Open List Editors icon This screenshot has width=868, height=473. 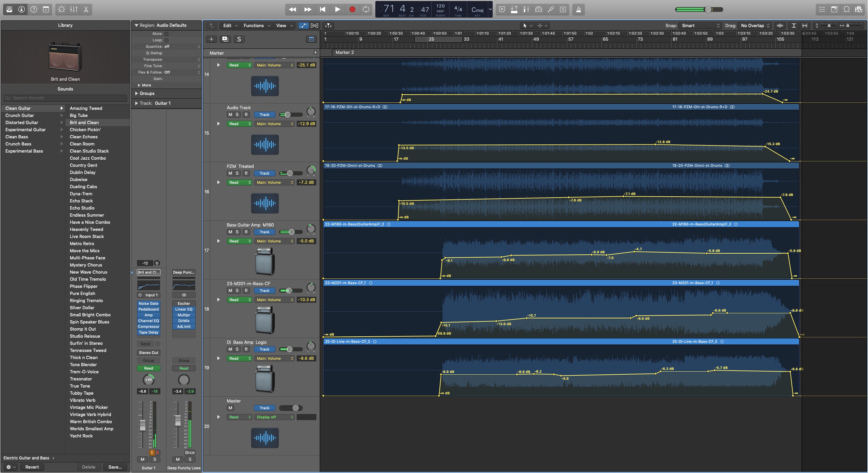(x=822, y=9)
